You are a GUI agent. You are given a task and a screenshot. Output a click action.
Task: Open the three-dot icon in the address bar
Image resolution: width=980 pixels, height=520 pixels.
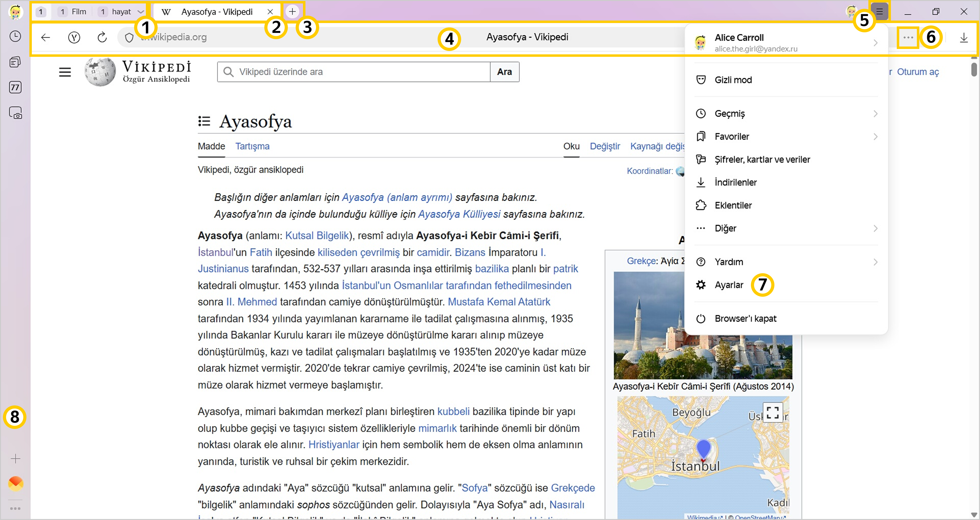coord(908,37)
